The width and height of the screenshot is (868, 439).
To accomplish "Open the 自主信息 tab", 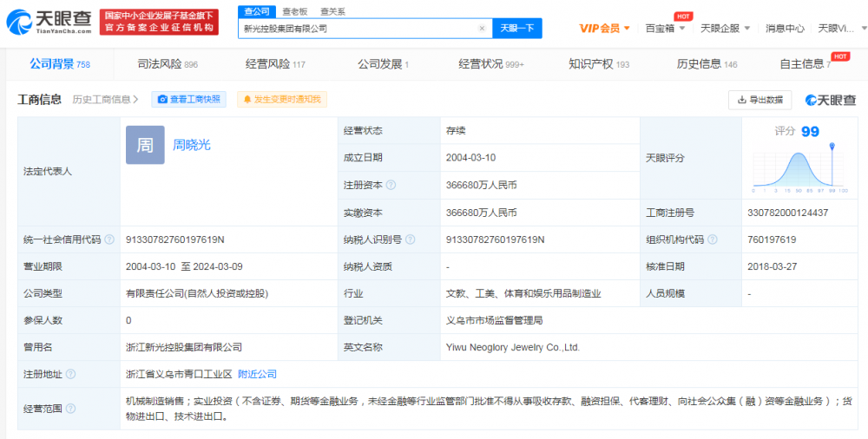I will (x=806, y=64).
